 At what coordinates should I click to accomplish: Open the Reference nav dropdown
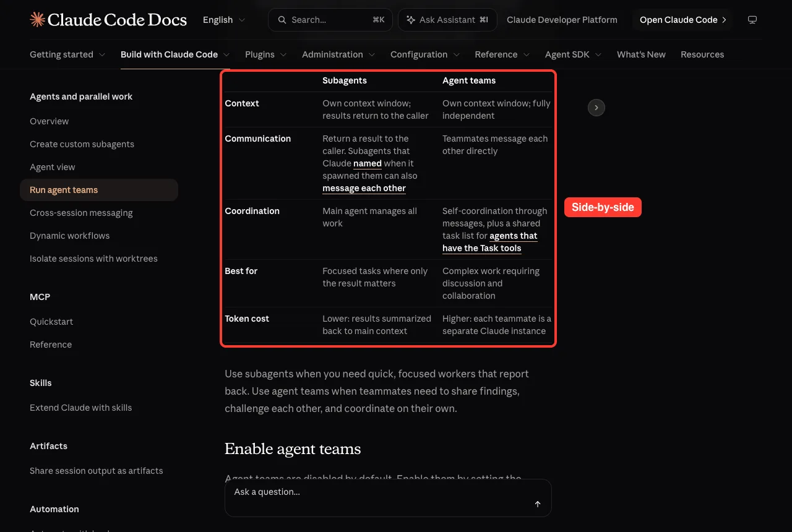[502, 54]
